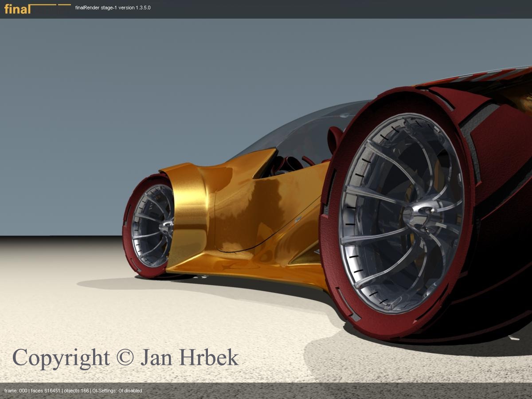Click the 'frame: 000' status entry
This screenshot has width=532, height=399.
(x=16, y=391)
